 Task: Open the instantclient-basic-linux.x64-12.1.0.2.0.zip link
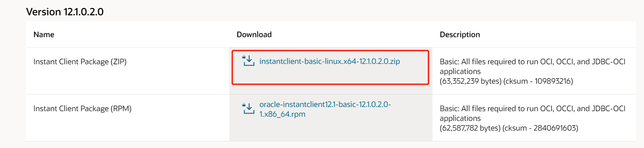(x=329, y=61)
